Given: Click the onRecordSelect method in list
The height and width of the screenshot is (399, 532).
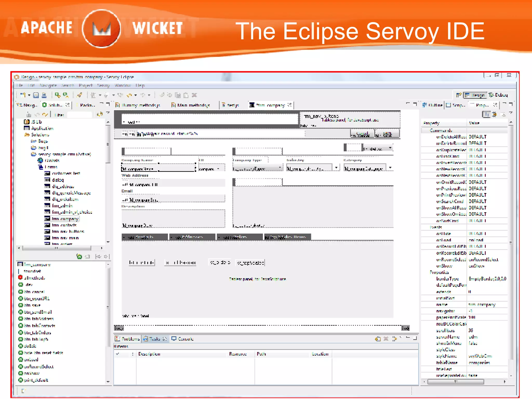Looking at the screenshot, I should click(x=36, y=367).
